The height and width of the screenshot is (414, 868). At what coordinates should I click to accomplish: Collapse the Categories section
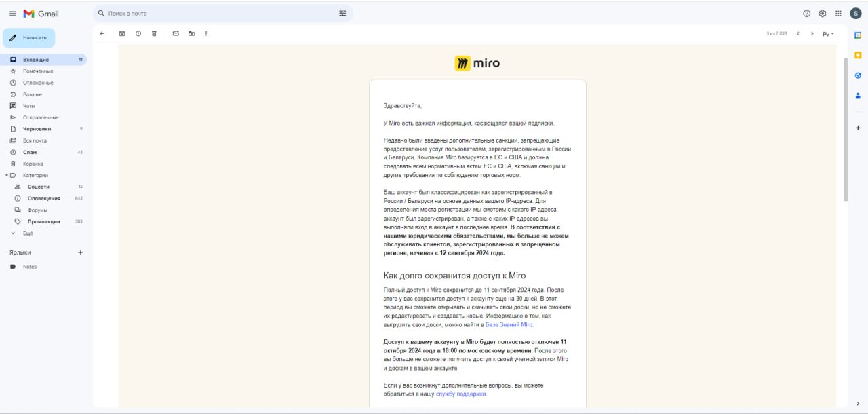(5, 174)
